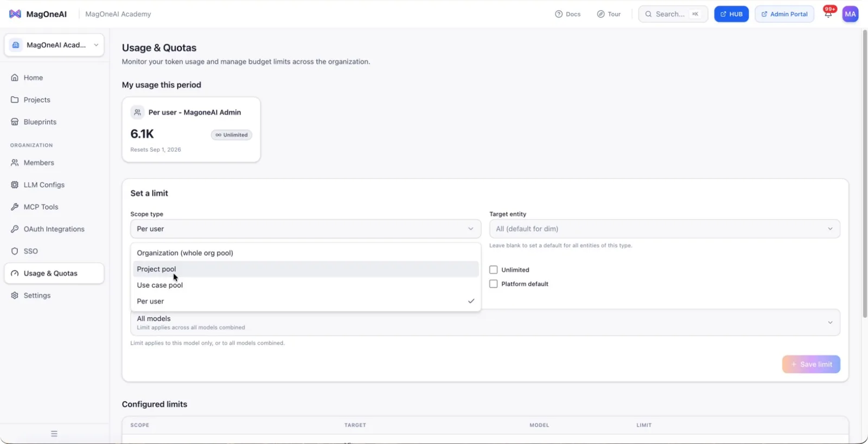This screenshot has height=444, width=868.
Task: Open the Docs link
Action: tap(567, 14)
